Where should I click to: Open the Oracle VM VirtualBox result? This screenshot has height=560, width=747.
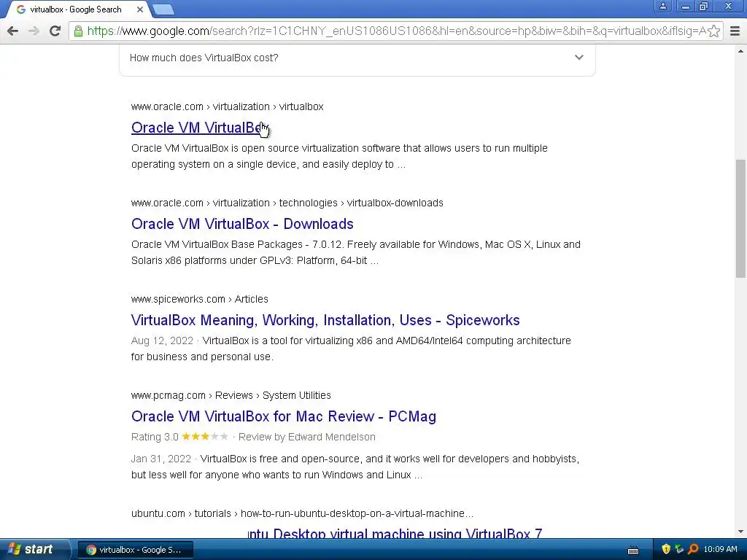(x=200, y=128)
